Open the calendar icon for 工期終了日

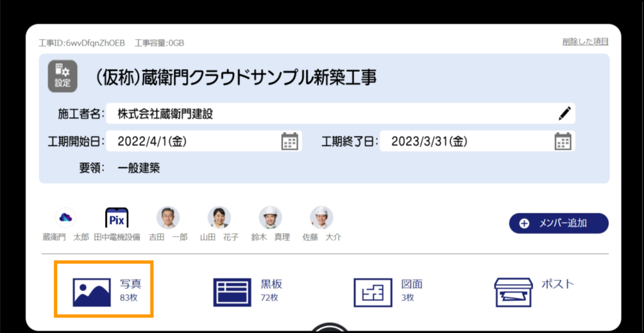(x=563, y=142)
